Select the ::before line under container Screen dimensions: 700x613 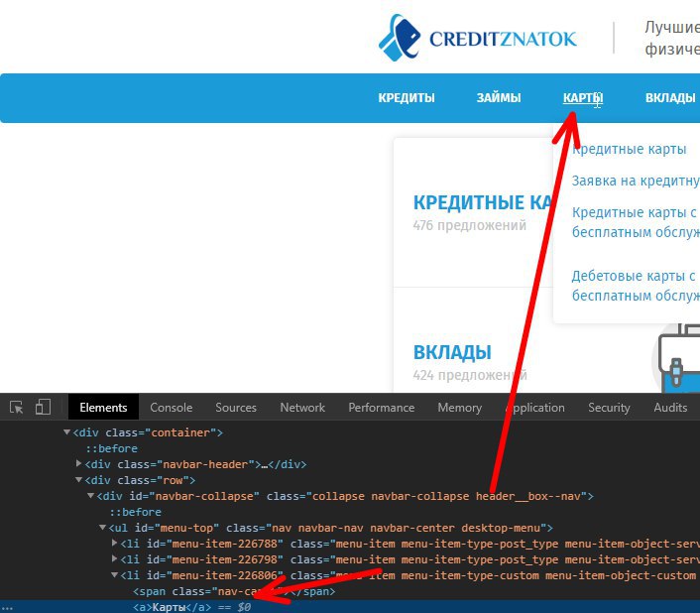(x=112, y=448)
